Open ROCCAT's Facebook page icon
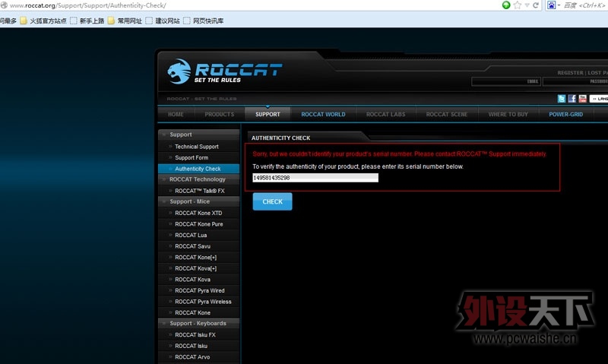Image resolution: width=608 pixels, height=364 pixels. pos(572,99)
